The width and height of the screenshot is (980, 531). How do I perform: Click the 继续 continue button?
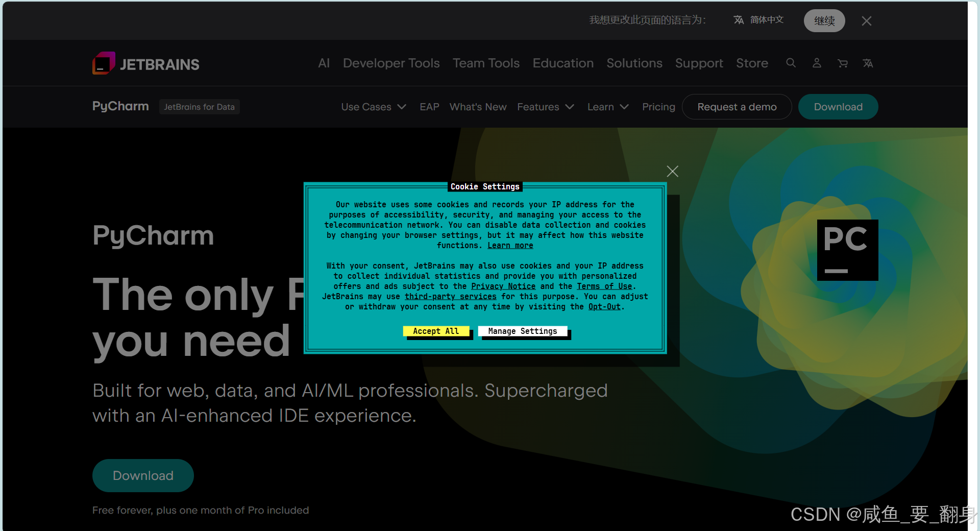(824, 21)
